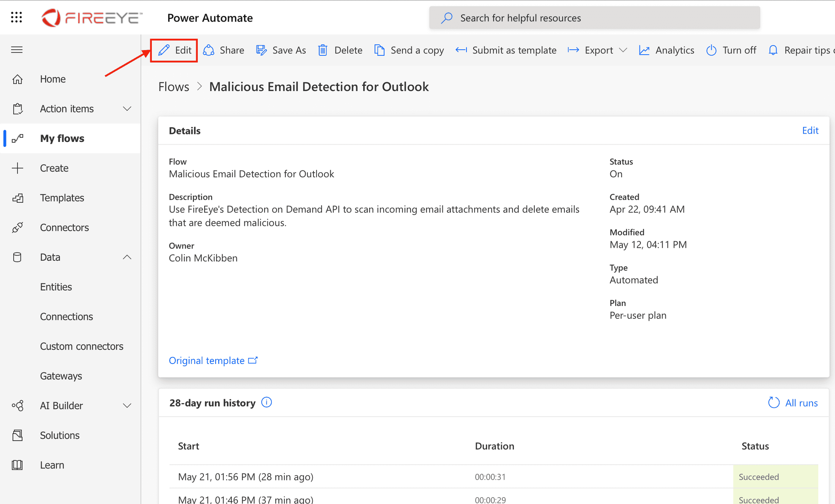The width and height of the screenshot is (835, 504).
Task: Click the Save As icon
Action: pyautogui.click(x=262, y=50)
